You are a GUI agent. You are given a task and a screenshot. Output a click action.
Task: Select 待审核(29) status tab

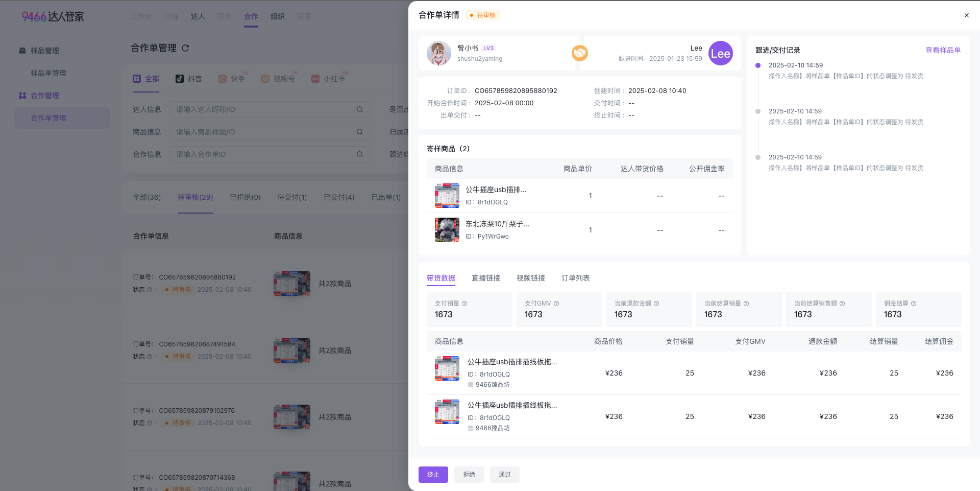click(x=195, y=197)
